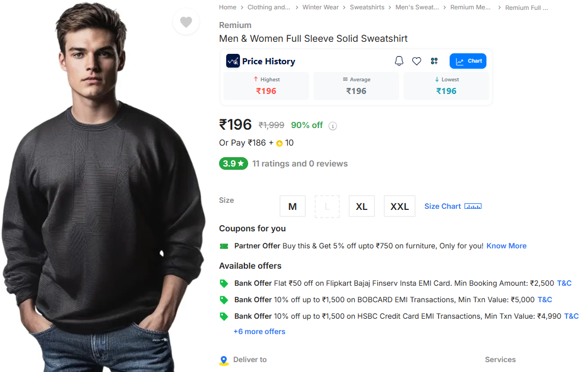This screenshot has width=588, height=372.
Task: Select size XXL
Action: 399,206
